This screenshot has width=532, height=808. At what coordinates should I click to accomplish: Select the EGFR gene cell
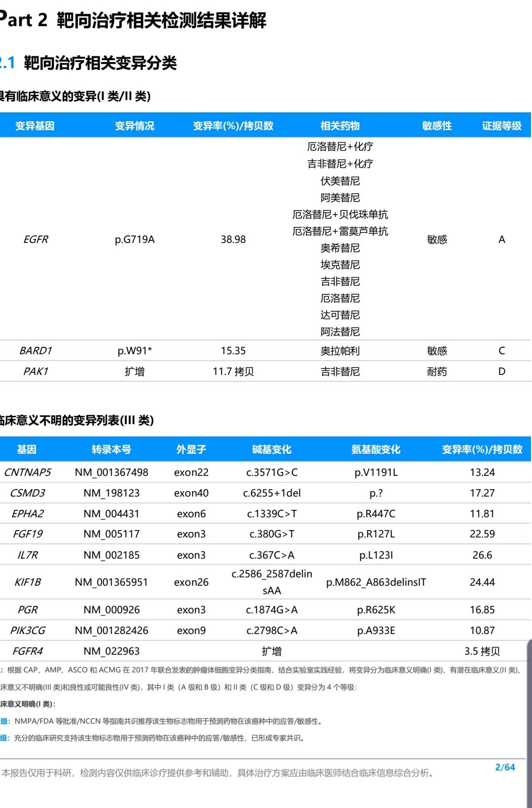click(x=35, y=239)
